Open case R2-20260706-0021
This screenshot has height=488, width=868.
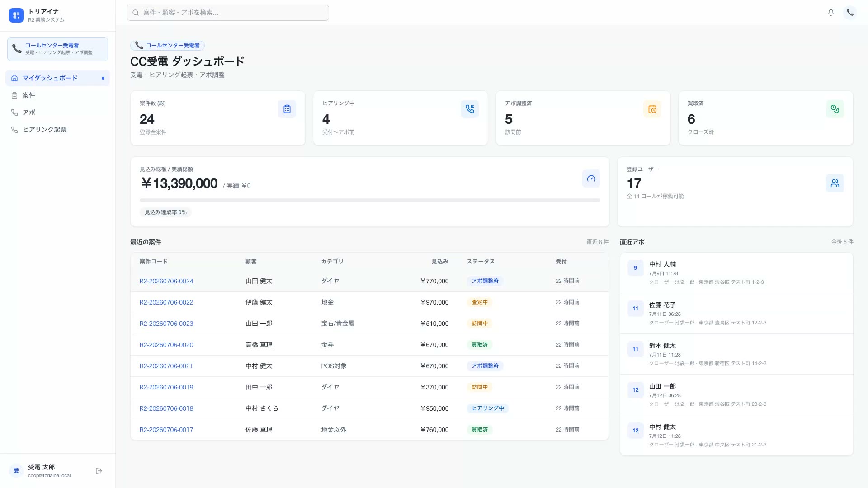166,366
